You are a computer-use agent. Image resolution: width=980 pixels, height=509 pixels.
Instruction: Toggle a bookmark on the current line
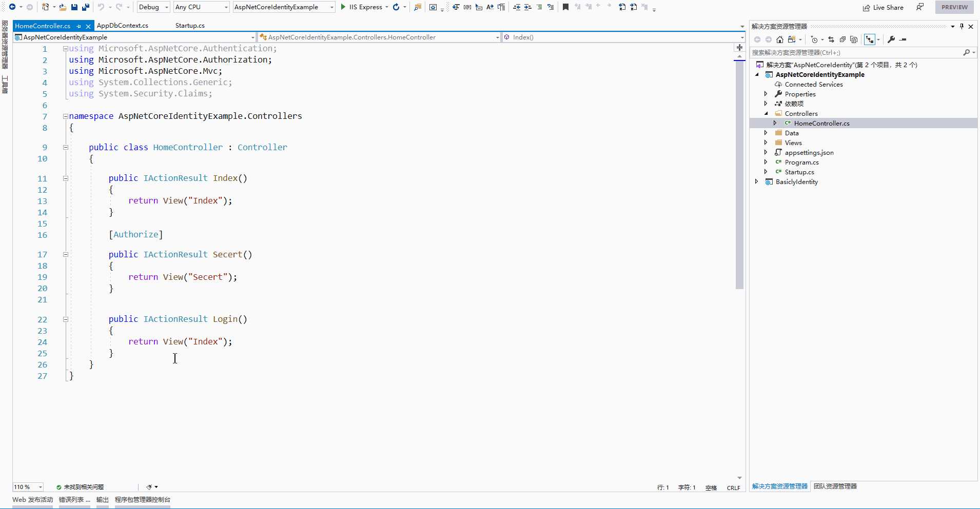565,7
